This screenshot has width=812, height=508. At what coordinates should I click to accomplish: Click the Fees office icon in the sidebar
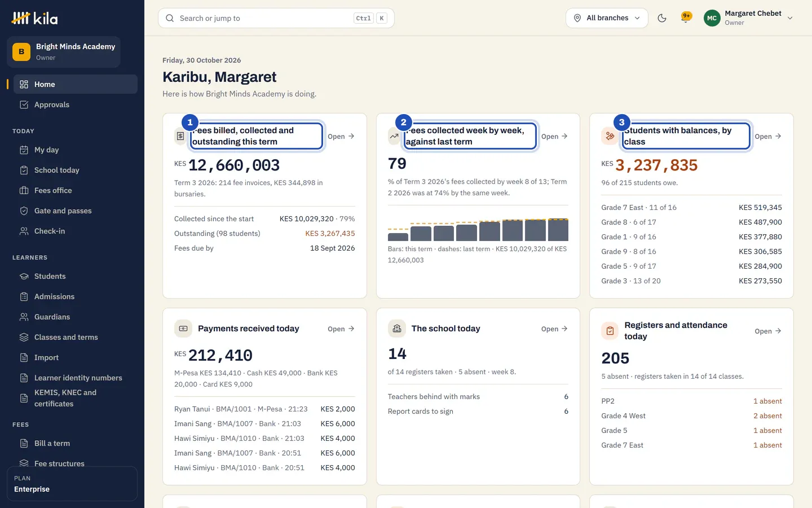point(24,190)
